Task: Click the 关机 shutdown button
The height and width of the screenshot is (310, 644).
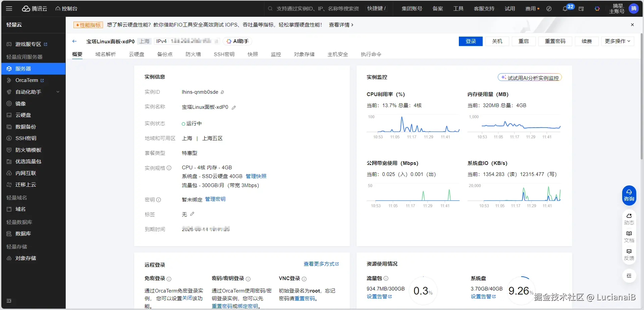Action: coord(497,41)
